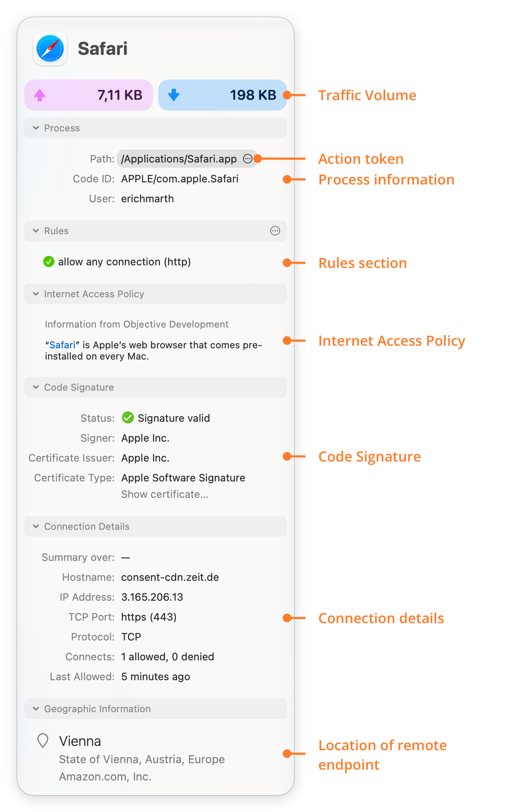Screen dimensions: 524x812
Task: Click the blue download arrow icon
Action: [174, 95]
